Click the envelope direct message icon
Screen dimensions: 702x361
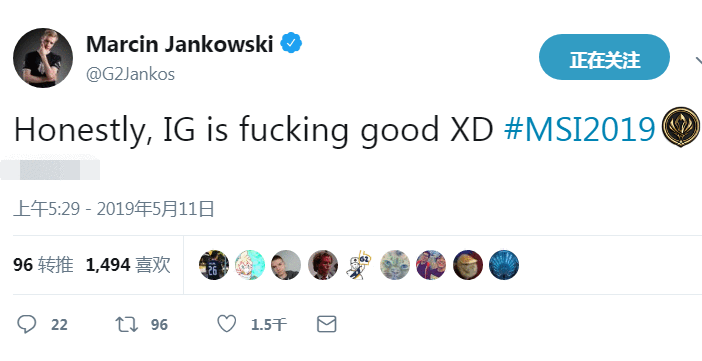[326, 324]
